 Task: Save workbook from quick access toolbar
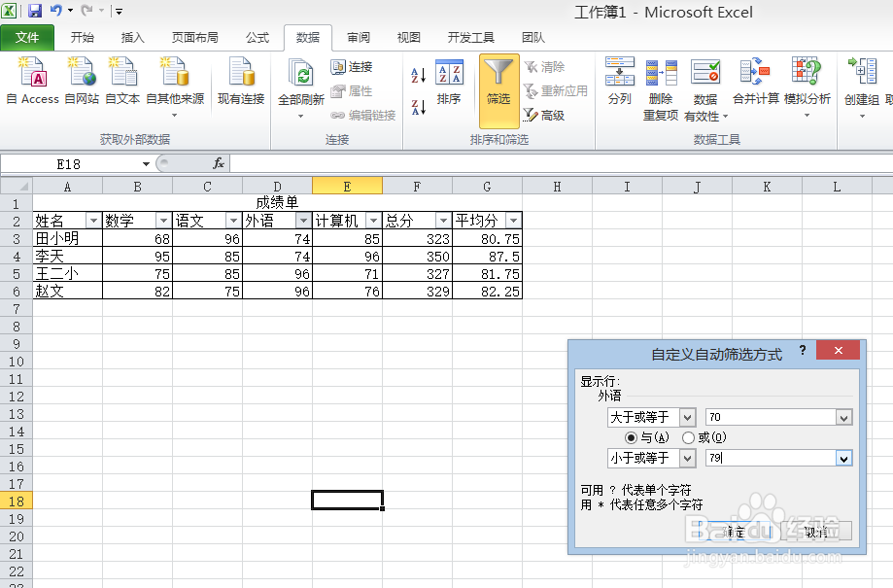(35, 11)
